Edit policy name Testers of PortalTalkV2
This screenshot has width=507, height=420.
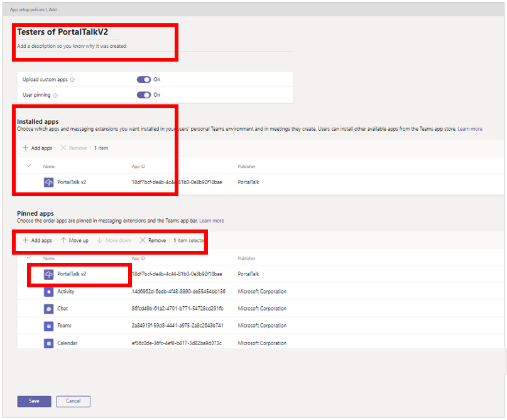click(63, 32)
